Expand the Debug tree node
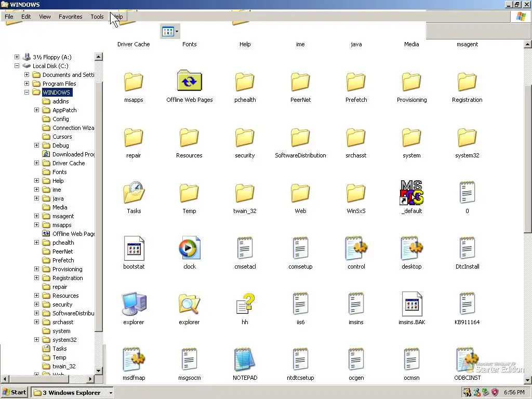Image resolution: width=532 pixels, height=399 pixels. (x=36, y=145)
